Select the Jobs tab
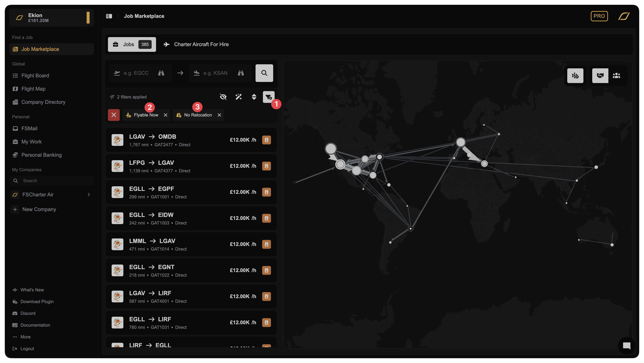The height and width of the screenshot is (363, 644). (132, 44)
